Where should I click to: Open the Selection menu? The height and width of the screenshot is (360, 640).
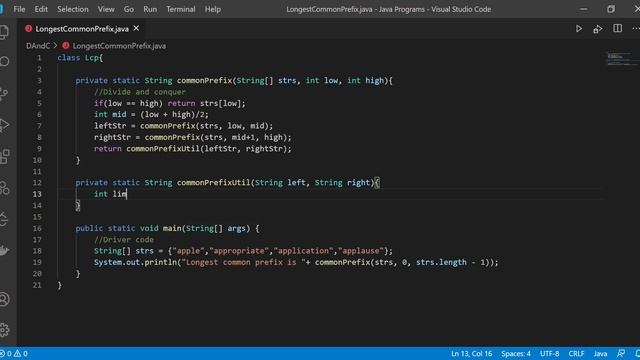pos(73,9)
